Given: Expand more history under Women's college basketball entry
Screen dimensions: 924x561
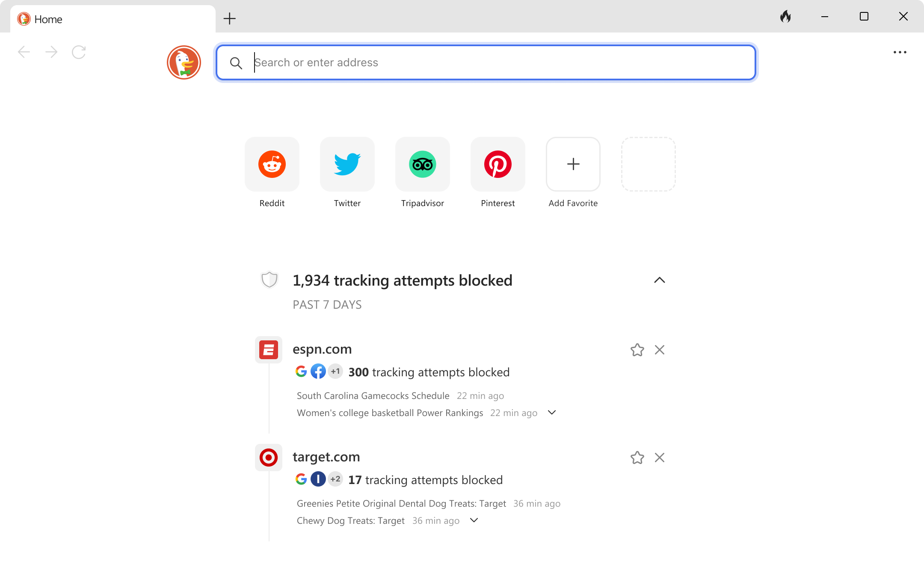Looking at the screenshot, I should (551, 413).
